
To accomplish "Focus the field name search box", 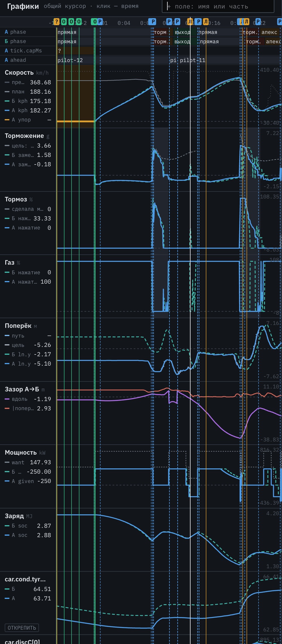I will click(x=218, y=6).
